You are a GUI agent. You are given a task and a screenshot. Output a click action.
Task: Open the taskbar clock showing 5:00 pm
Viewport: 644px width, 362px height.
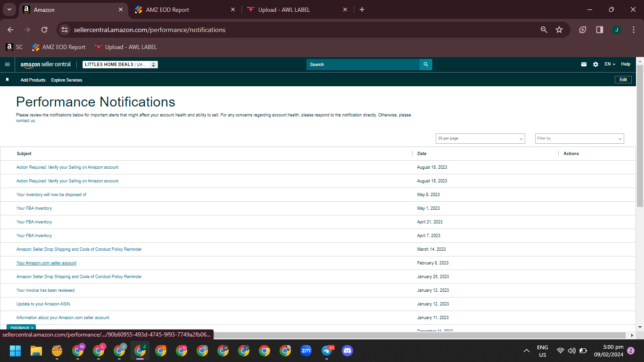click(608, 351)
